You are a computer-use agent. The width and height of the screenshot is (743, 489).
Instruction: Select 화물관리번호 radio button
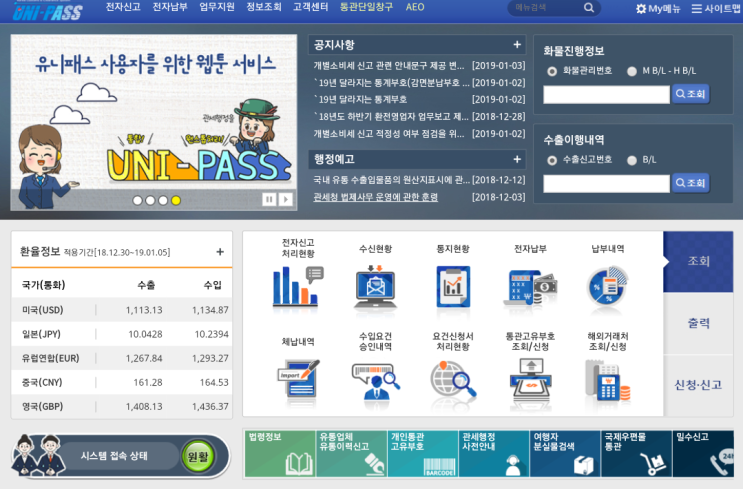click(x=552, y=71)
